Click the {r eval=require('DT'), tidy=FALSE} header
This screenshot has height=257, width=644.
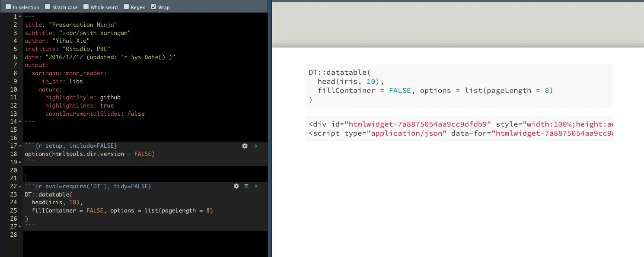point(88,186)
